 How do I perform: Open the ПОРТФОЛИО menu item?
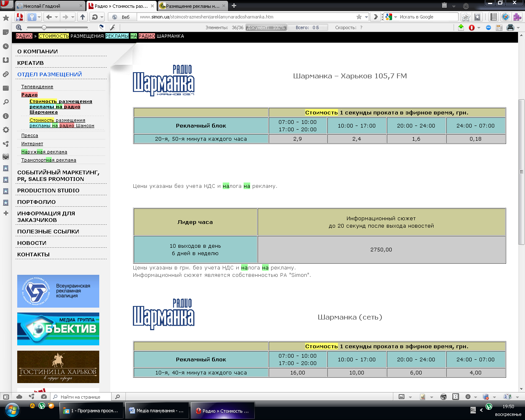coord(37,202)
